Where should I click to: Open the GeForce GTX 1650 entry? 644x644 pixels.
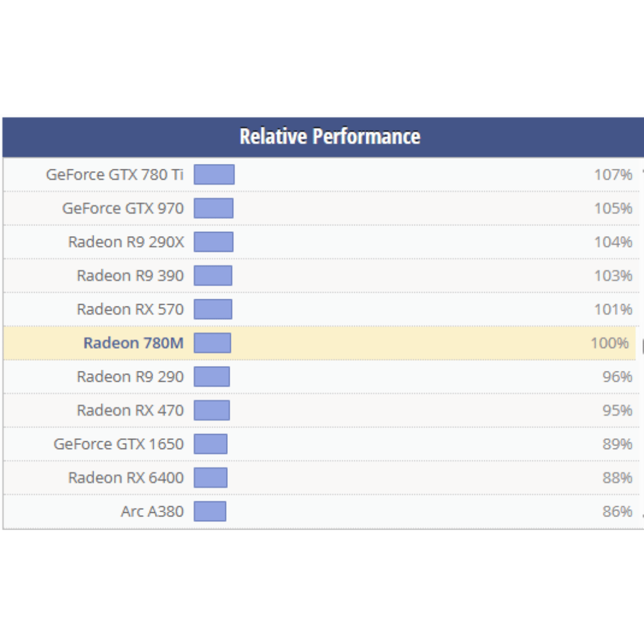click(119, 444)
